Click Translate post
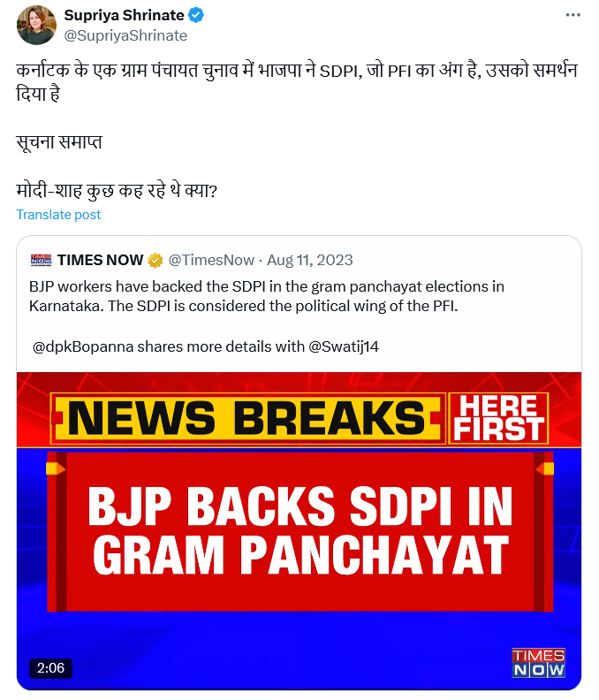The image size is (599, 700). tap(58, 215)
